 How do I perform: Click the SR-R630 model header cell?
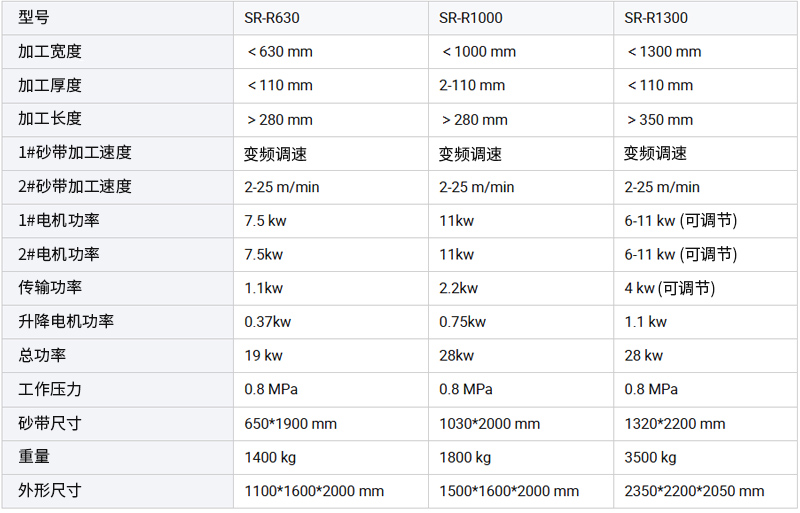(331, 18)
